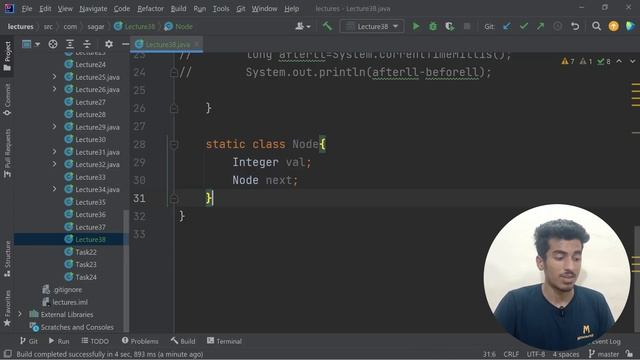640x360 pixels.
Task: Build project with the hammer icon
Action: pyautogui.click(x=327, y=27)
